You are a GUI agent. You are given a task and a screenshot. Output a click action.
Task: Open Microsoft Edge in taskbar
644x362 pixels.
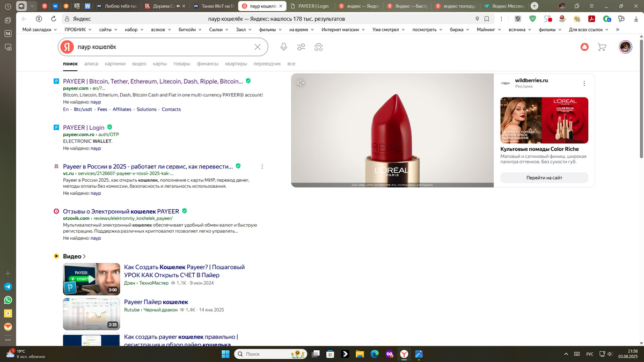click(375, 354)
